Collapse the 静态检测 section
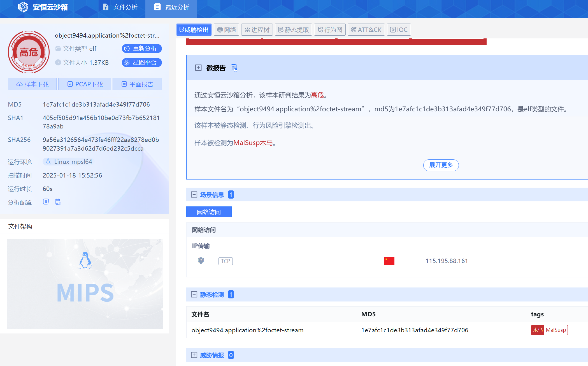The height and width of the screenshot is (366, 588). [194, 294]
